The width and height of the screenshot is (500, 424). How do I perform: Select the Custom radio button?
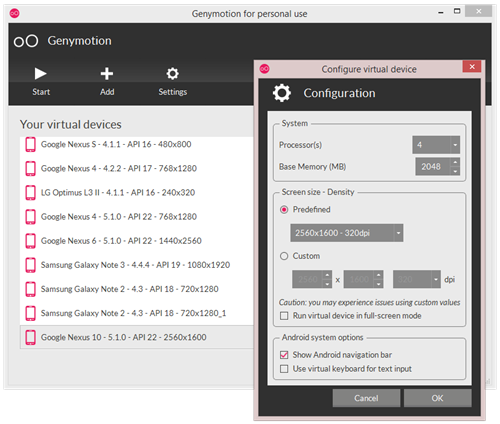(284, 256)
